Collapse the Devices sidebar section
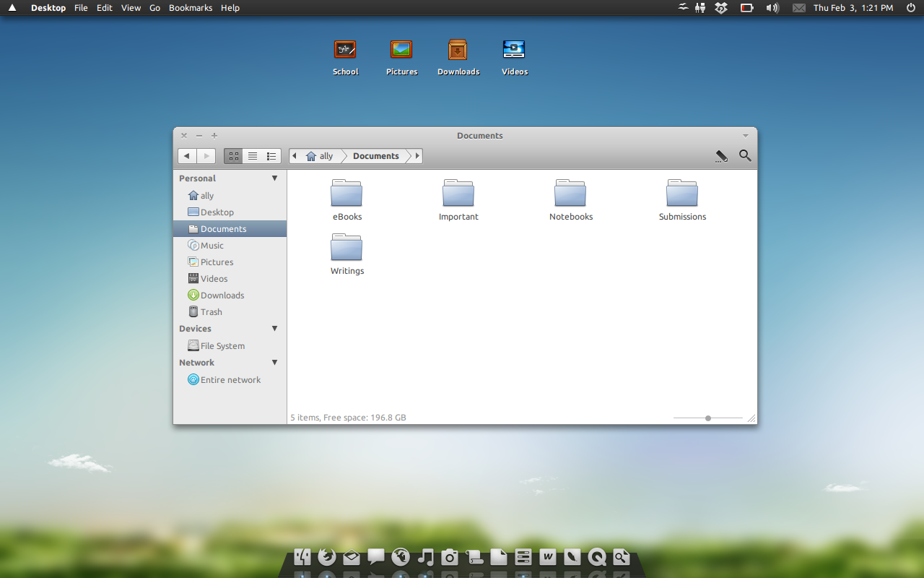Image resolution: width=924 pixels, height=578 pixels. coord(274,328)
